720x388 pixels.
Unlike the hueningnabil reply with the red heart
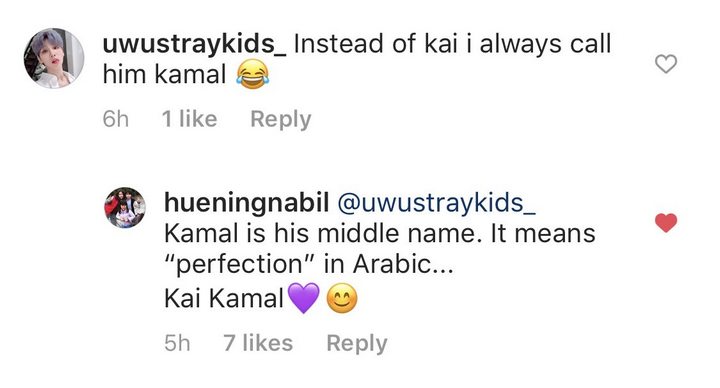click(665, 223)
